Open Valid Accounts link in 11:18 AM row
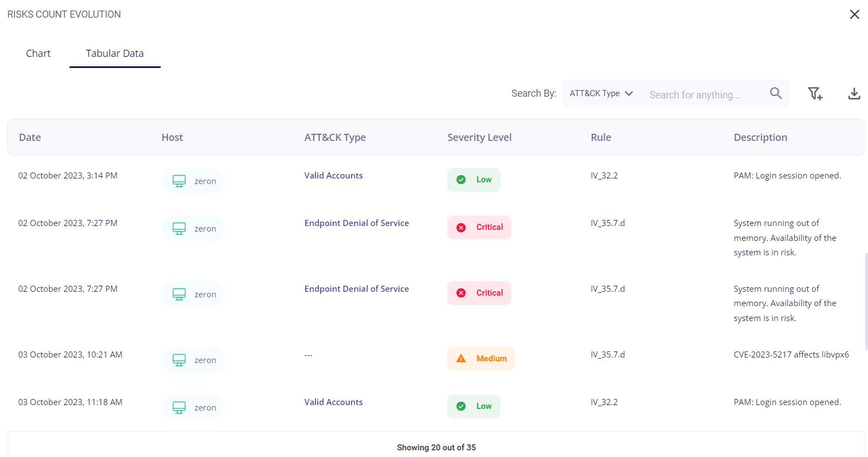868x457 pixels. (x=334, y=402)
